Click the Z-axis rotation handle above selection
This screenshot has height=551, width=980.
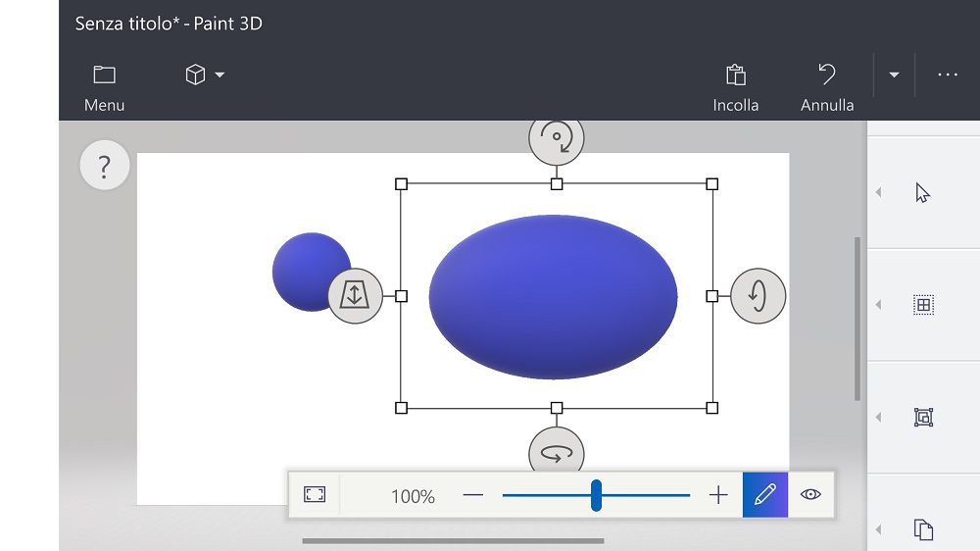click(557, 139)
